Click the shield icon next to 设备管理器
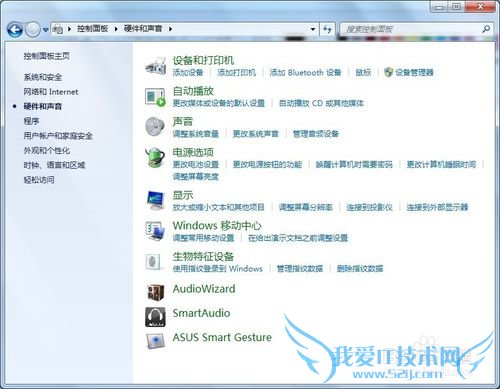 point(388,72)
